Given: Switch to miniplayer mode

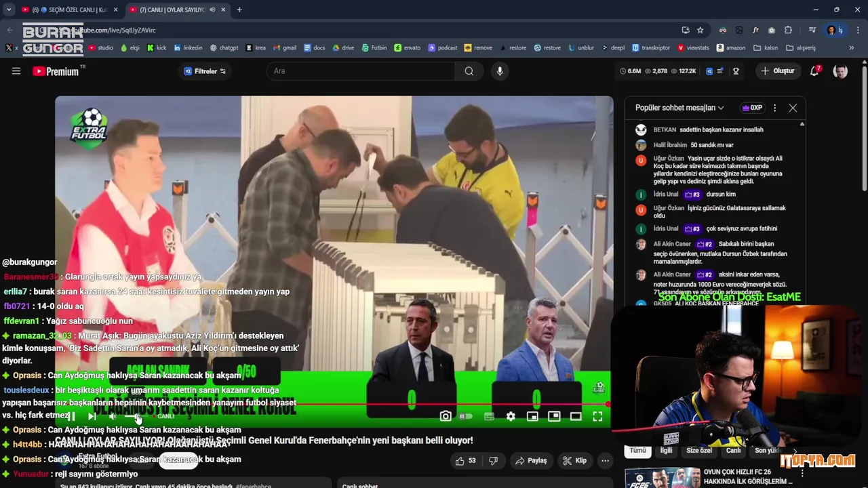Looking at the screenshot, I should coord(532,416).
